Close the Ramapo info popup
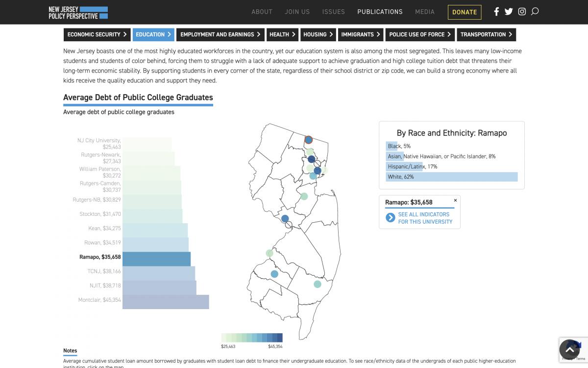The height and width of the screenshot is (368, 588). coord(455,200)
